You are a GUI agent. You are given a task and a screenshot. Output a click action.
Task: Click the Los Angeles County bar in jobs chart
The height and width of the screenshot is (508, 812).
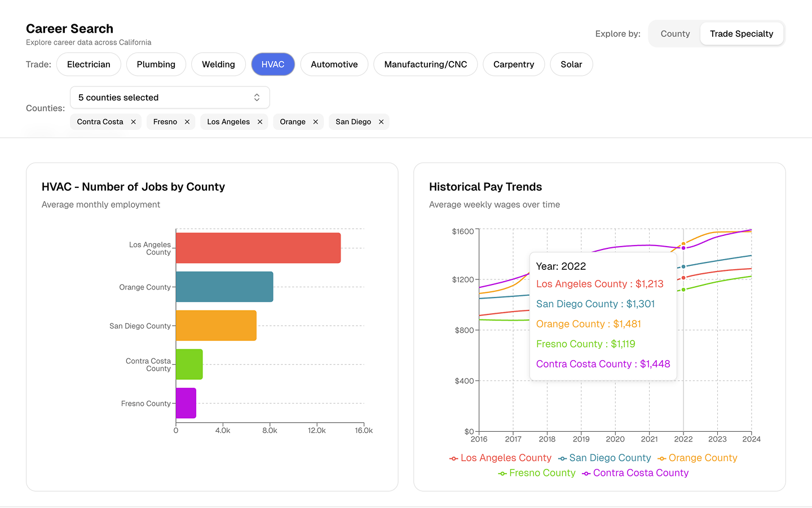pos(258,247)
